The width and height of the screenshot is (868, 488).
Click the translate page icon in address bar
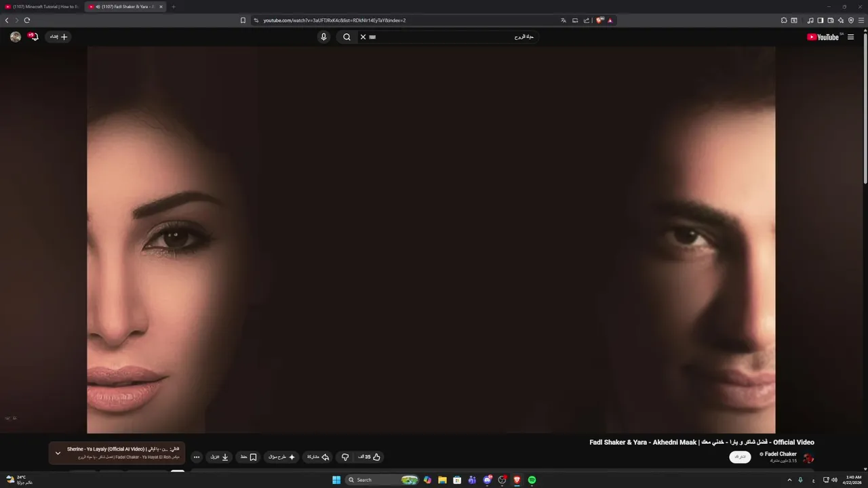click(x=563, y=20)
